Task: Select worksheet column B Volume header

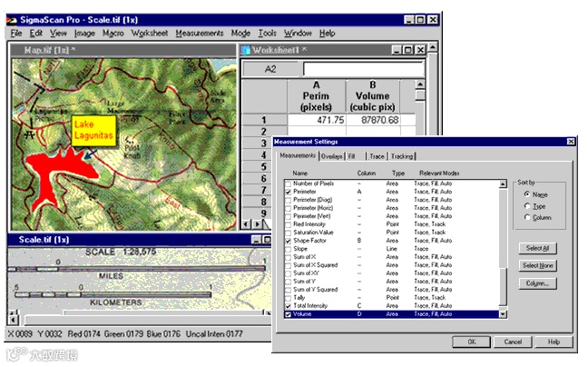Action: [372, 96]
